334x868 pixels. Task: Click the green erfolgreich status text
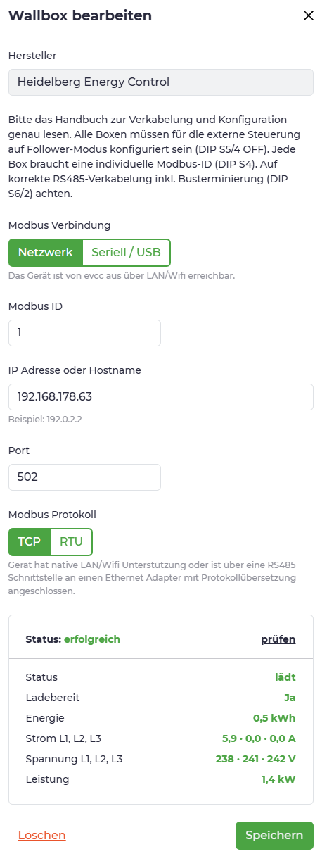point(92,639)
